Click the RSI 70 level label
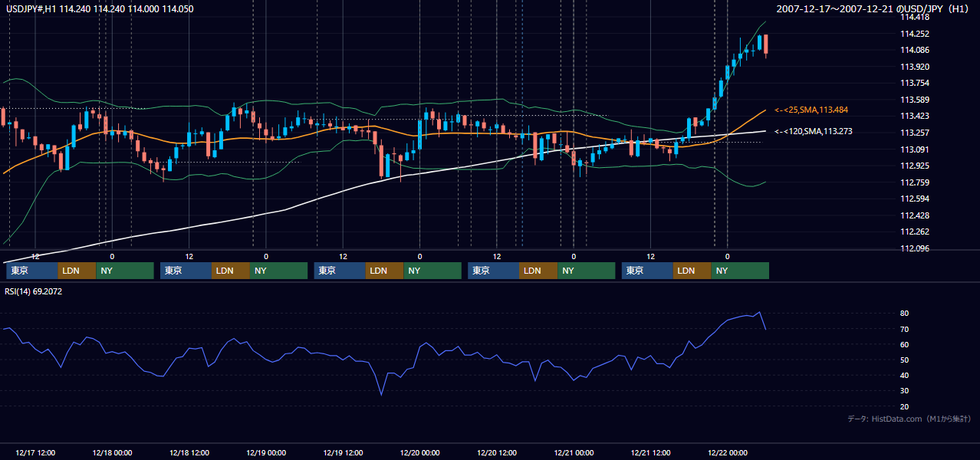The height and width of the screenshot is (460, 980). tap(905, 329)
